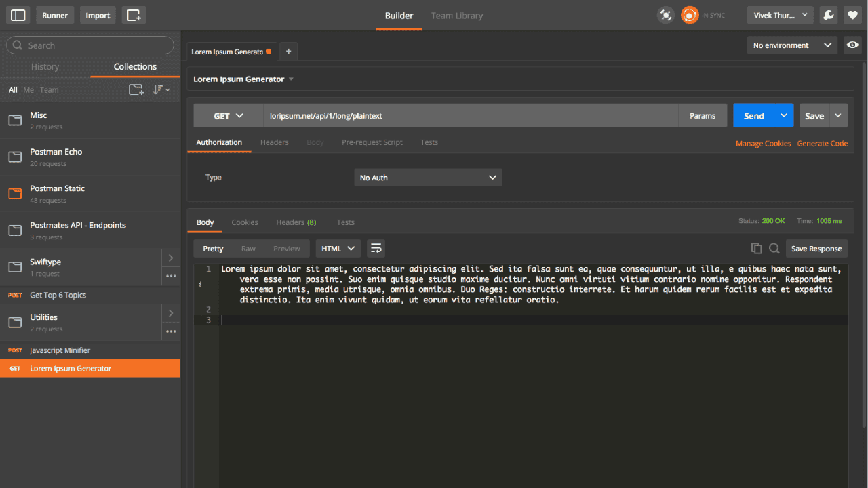Copy response with the clipboard icon

point(756,249)
